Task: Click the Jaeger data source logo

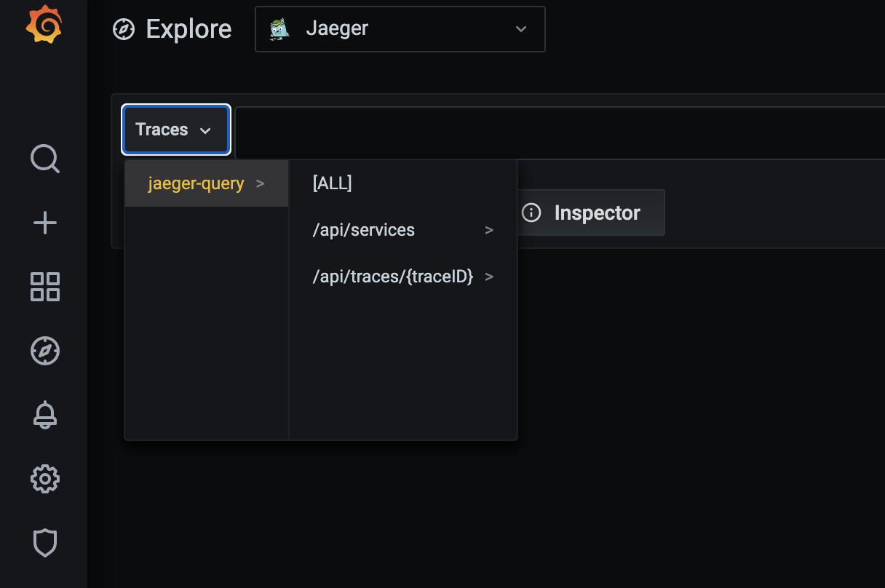Action: 279,29
